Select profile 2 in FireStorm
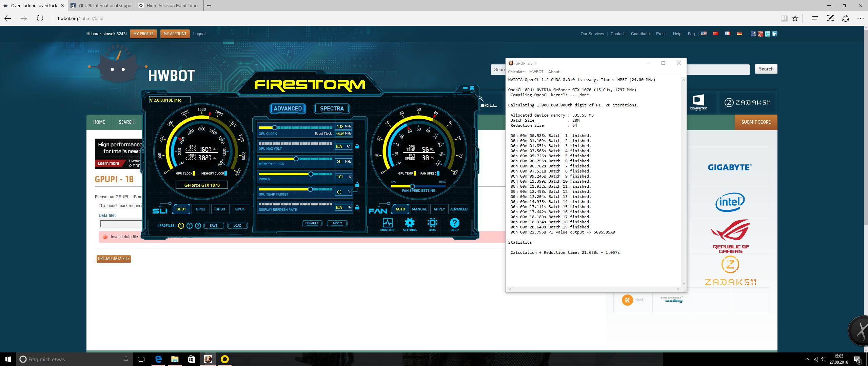 [190, 226]
